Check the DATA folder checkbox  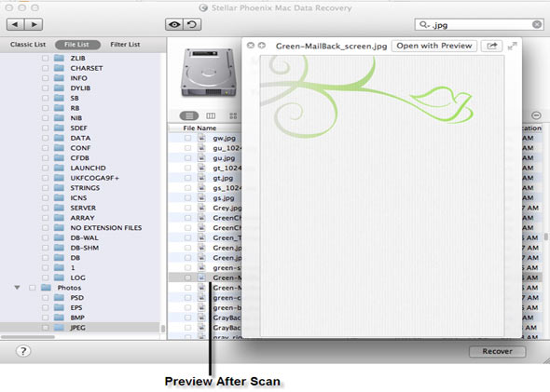[46, 138]
